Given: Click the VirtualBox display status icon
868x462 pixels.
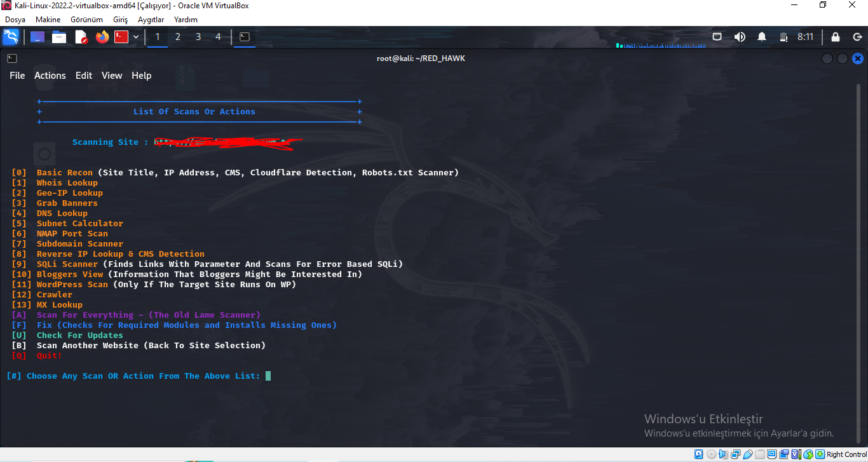Looking at the screenshot, I should 772,454.
